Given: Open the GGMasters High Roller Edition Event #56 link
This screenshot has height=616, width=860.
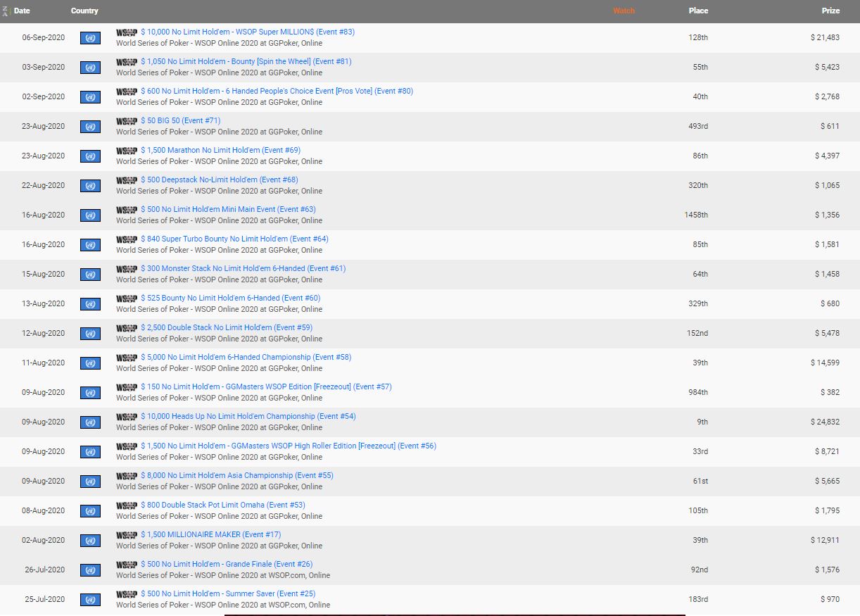Looking at the screenshot, I should [289, 446].
